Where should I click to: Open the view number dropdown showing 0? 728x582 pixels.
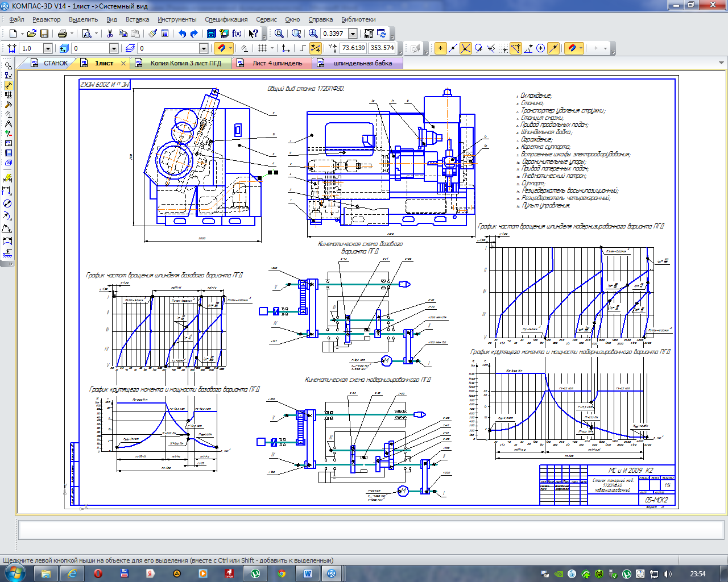pos(113,48)
